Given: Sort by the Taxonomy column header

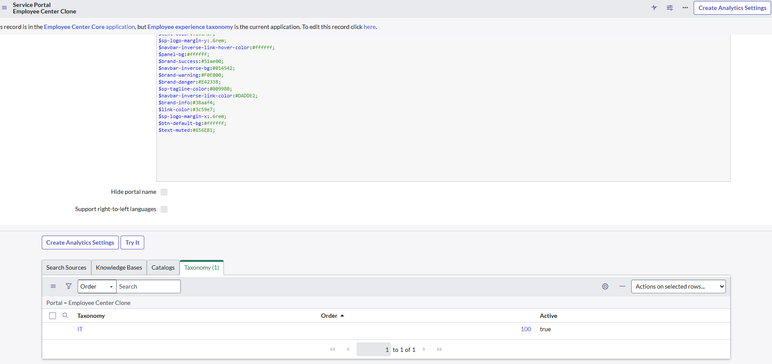Looking at the screenshot, I should (91, 316).
